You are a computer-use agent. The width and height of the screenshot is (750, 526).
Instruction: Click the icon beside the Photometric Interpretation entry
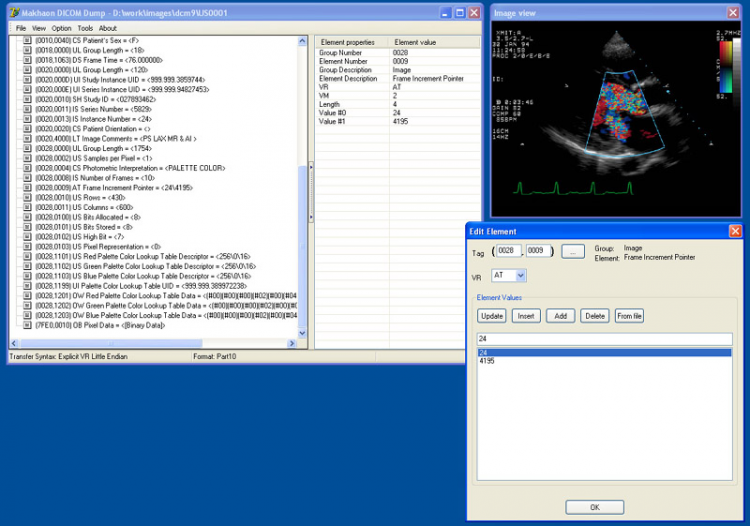click(x=27, y=168)
